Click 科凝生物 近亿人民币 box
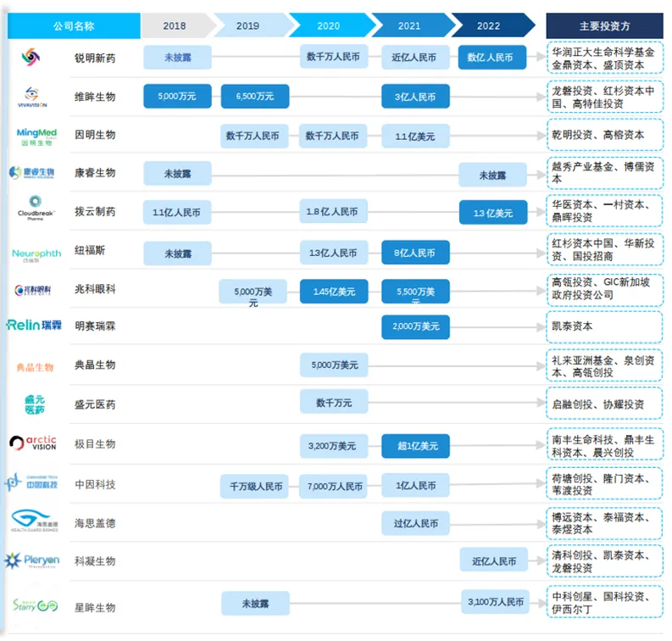Image resolution: width=672 pixels, height=641 pixels. [494, 560]
